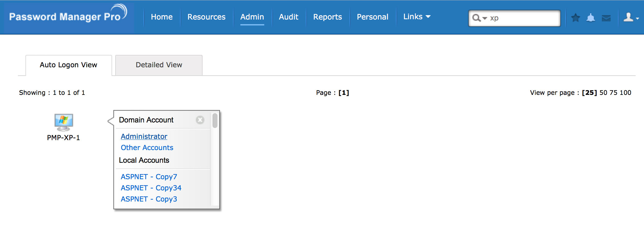This screenshot has width=644, height=235.
Task: Switch to the Detailed View tab
Action: pyautogui.click(x=159, y=65)
